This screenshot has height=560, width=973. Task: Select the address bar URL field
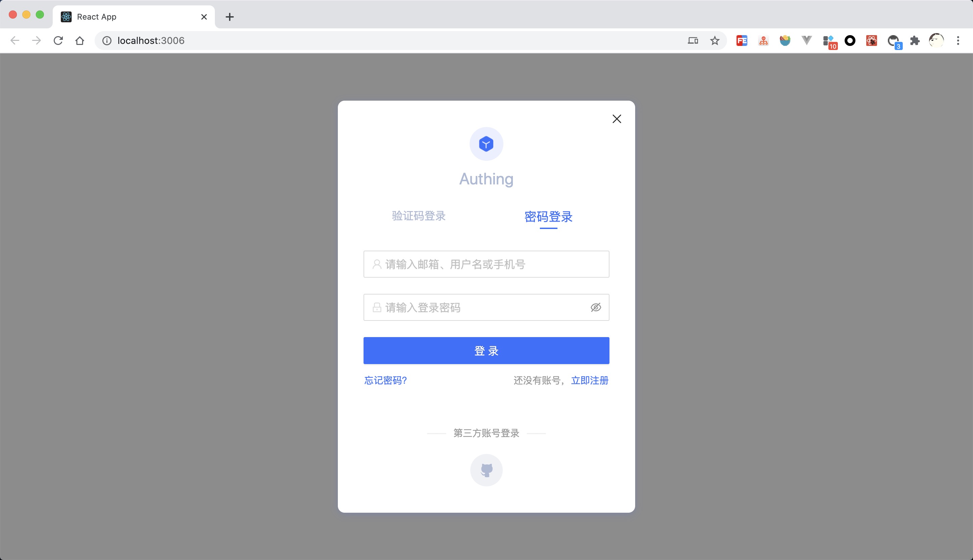pos(150,41)
